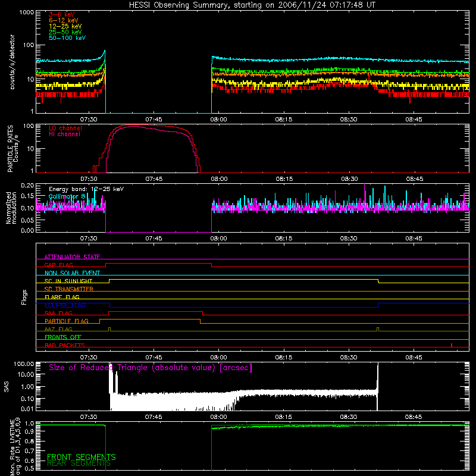Click the SAS axis title
Screen dimensions: 476x476
click(6, 387)
